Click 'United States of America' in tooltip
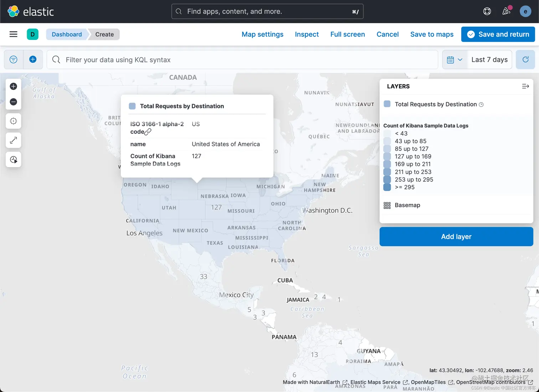539x392 pixels. pos(226,144)
